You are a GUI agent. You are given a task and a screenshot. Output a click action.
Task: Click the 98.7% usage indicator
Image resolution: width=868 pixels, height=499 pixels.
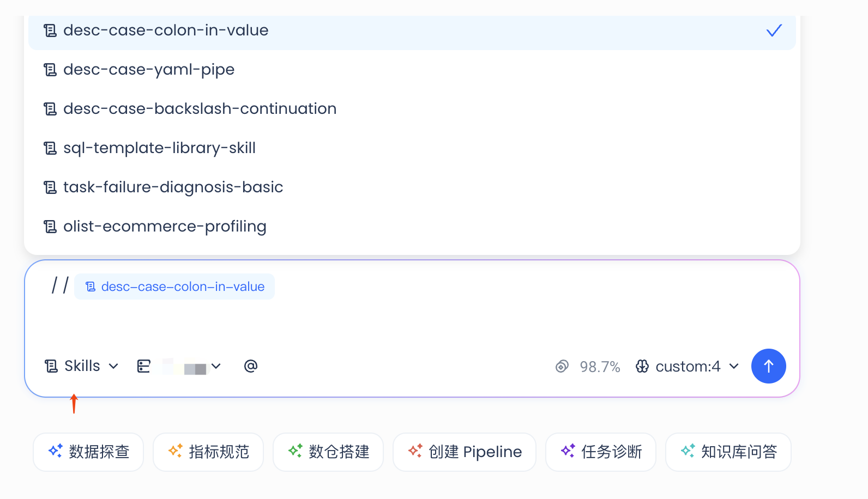click(x=600, y=367)
